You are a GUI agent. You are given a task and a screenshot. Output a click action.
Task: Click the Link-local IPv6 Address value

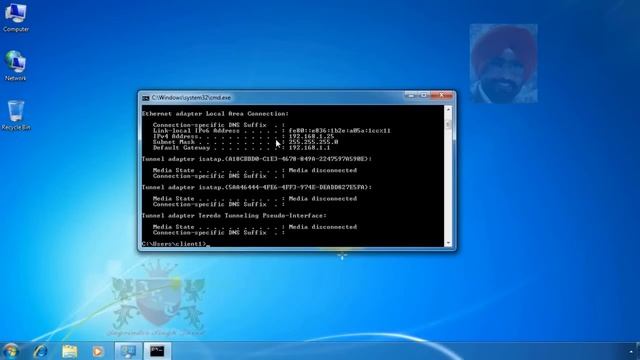[x=340, y=131]
